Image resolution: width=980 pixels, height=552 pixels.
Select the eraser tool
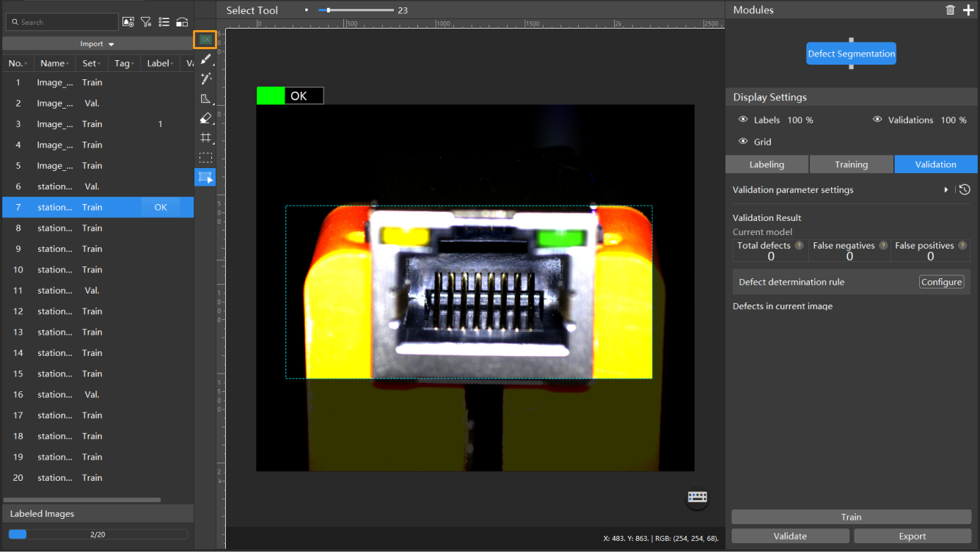point(205,118)
